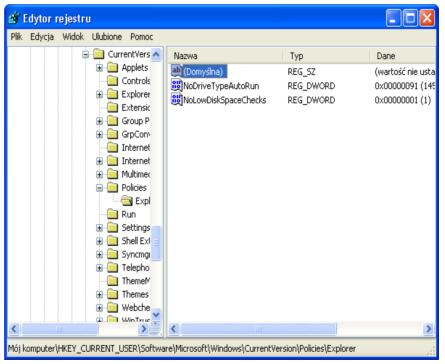
Task: Click the Extensions folder icon
Action: pos(113,108)
